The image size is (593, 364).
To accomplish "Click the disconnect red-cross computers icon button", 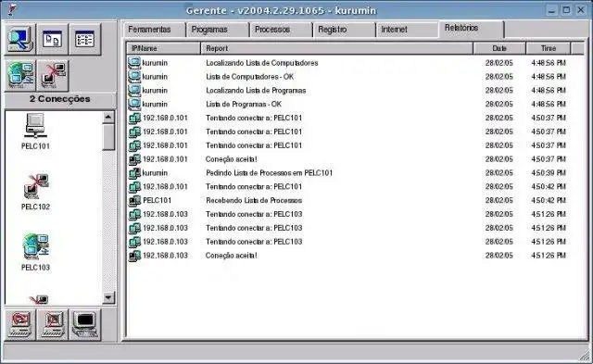I will coord(53,75).
